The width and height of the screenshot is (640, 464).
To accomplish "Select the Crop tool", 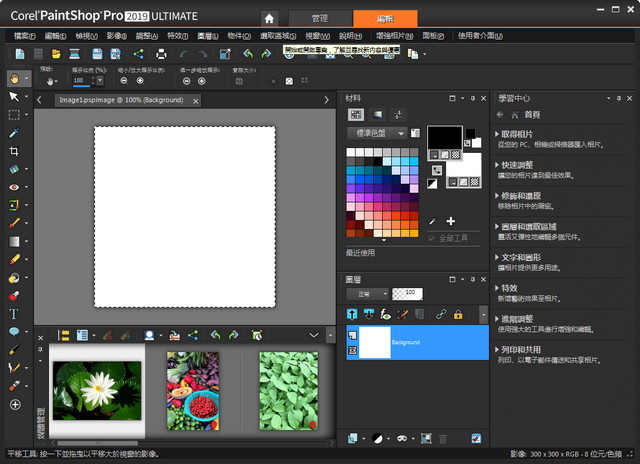I will point(14,151).
